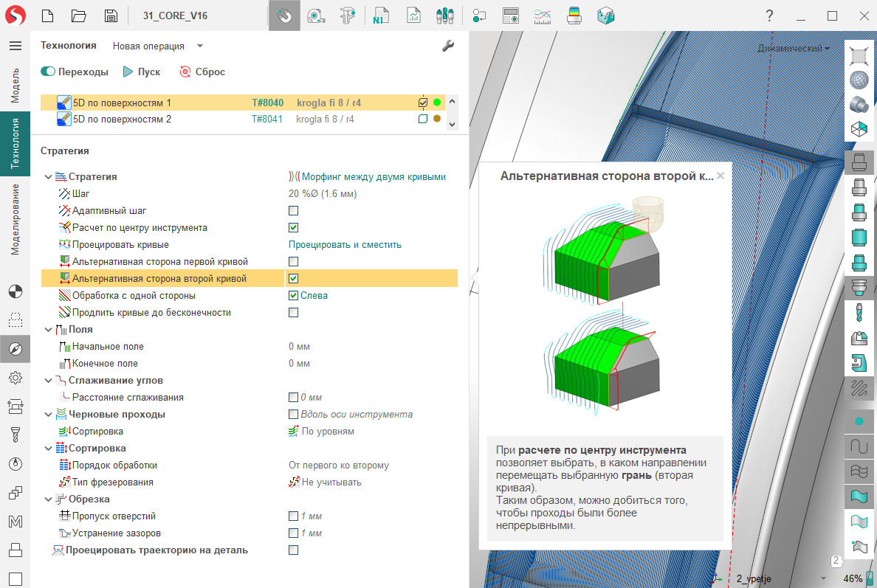Open the tool library icon in top toolbar
The height and width of the screenshot is (588, 877).
(444, 15)
